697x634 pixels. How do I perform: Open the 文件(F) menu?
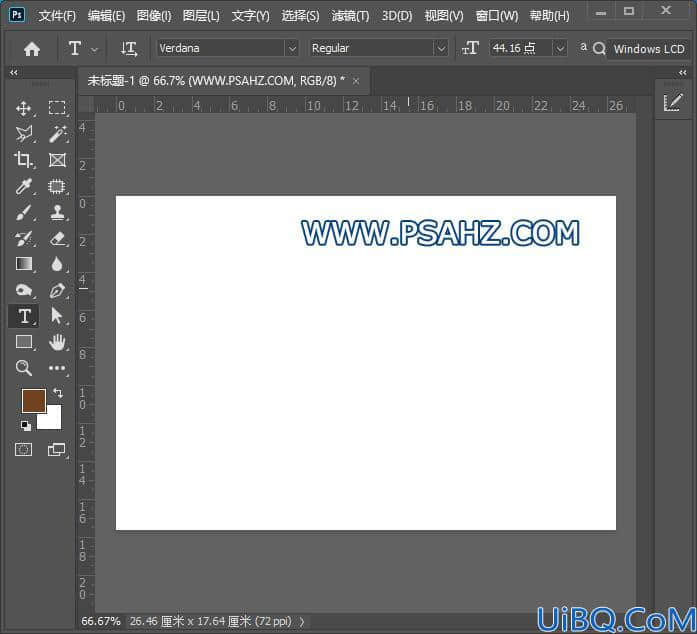click(57, 16)
